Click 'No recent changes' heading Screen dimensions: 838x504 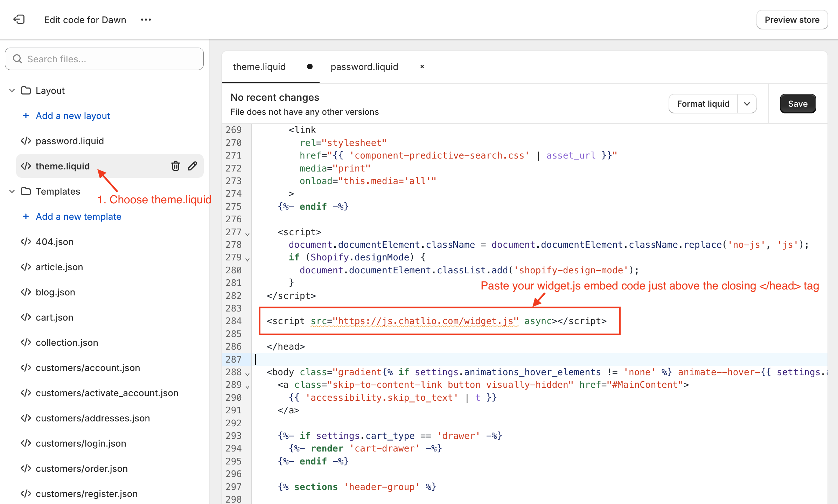(x=275, y=97)
